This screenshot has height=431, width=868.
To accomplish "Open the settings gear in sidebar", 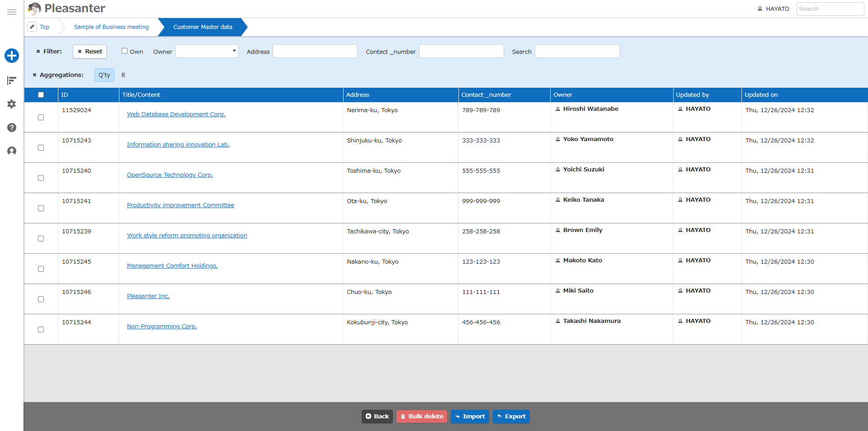I will (12, 104).
